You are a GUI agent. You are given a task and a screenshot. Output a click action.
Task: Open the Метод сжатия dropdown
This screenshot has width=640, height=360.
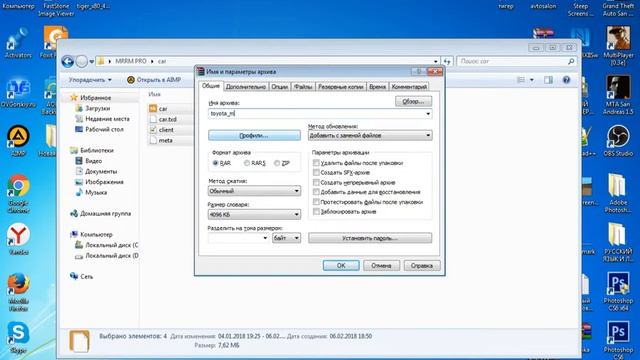(x=254, y=191)
